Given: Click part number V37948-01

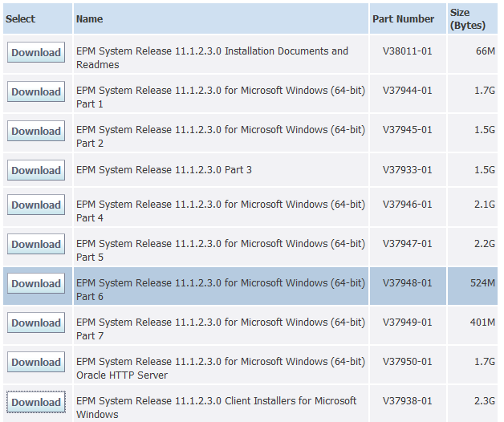Looking at the screenshot, I should (407, 283).
